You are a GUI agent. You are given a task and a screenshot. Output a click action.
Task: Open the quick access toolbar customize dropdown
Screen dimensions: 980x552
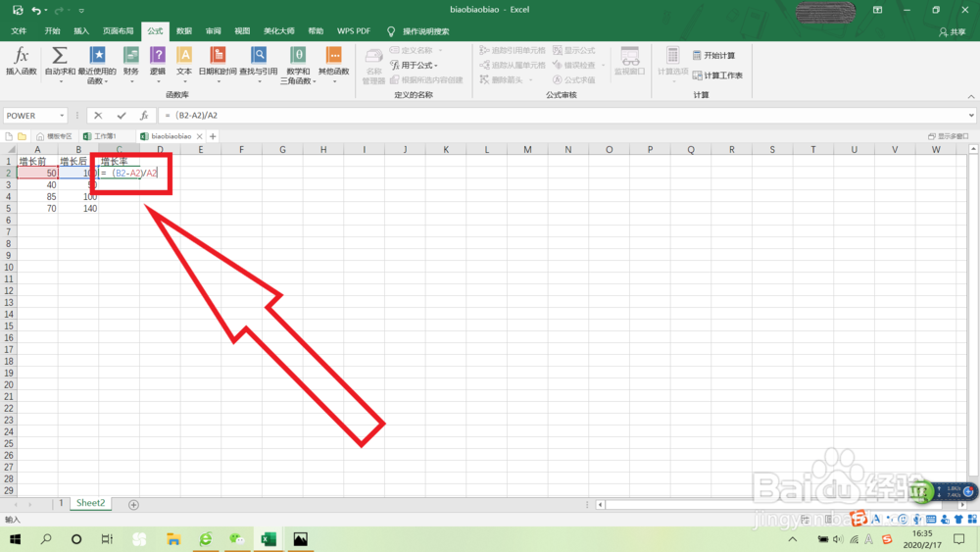(81, 11)
